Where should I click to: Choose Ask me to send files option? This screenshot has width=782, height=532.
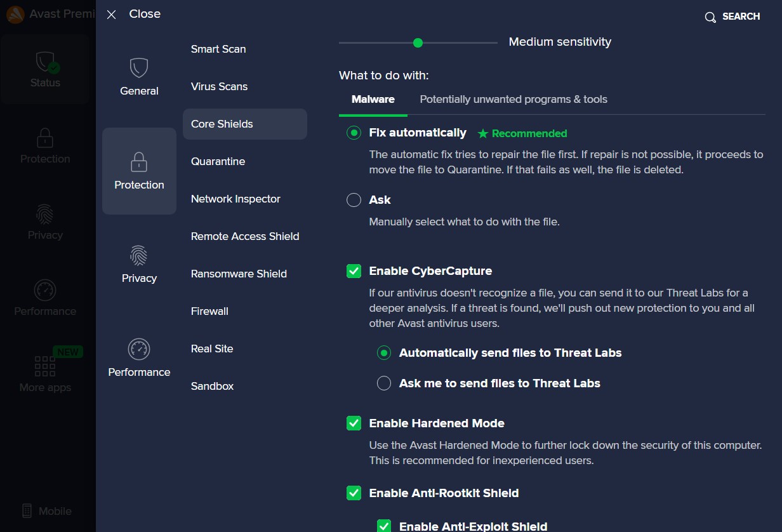tap(384, 383)
